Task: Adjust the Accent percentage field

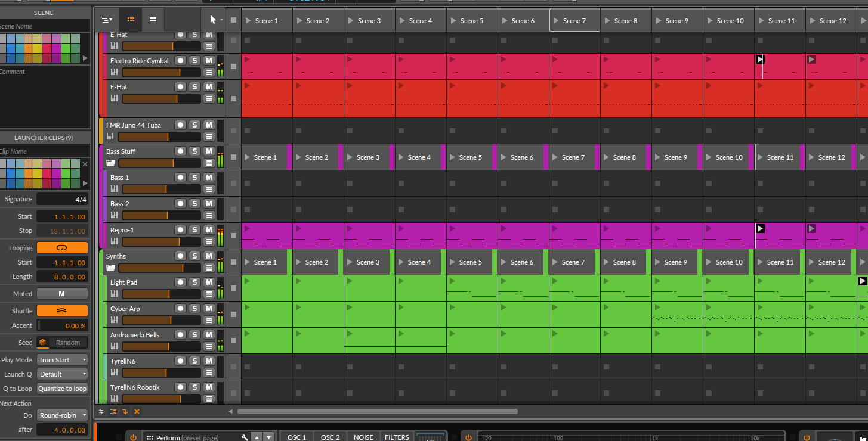Action: [x=62, y=325]
